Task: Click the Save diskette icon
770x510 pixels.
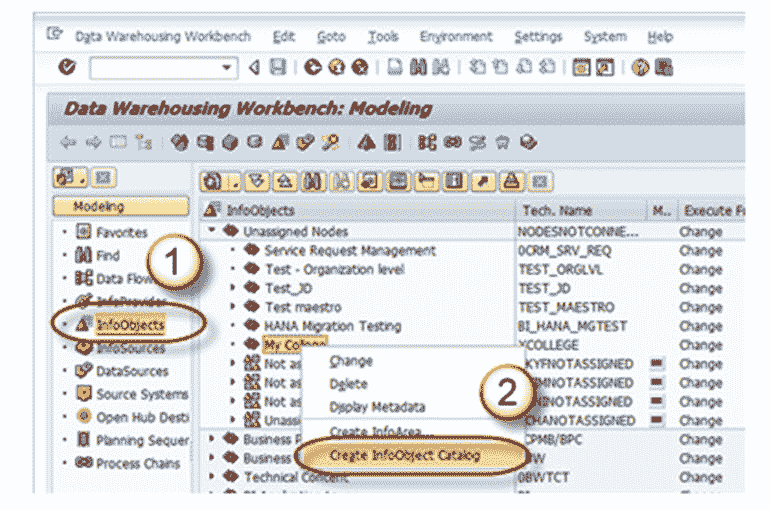Action: click(x=278, y=67)
